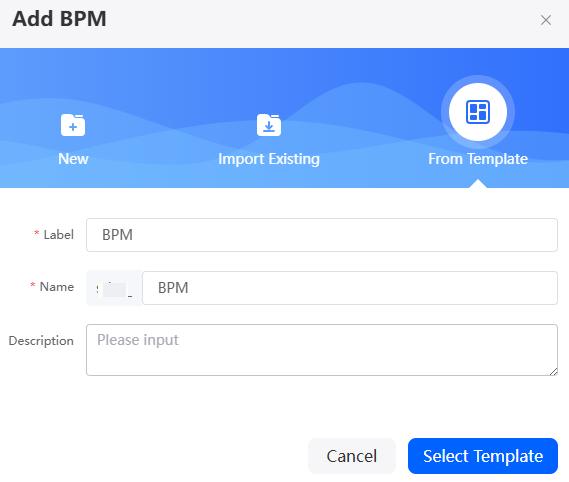The height and width of the screenshot is (482, 569).
Task: Click the Name field caption
Action: click(x=57, y=287)
